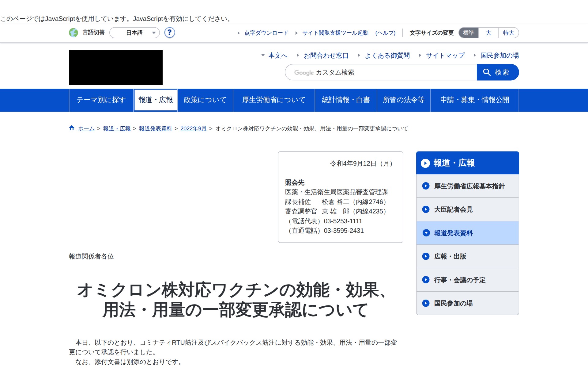588x368 pixels.
Task: Click arrow icon beside 大臣記者会見
Action: 426,209
